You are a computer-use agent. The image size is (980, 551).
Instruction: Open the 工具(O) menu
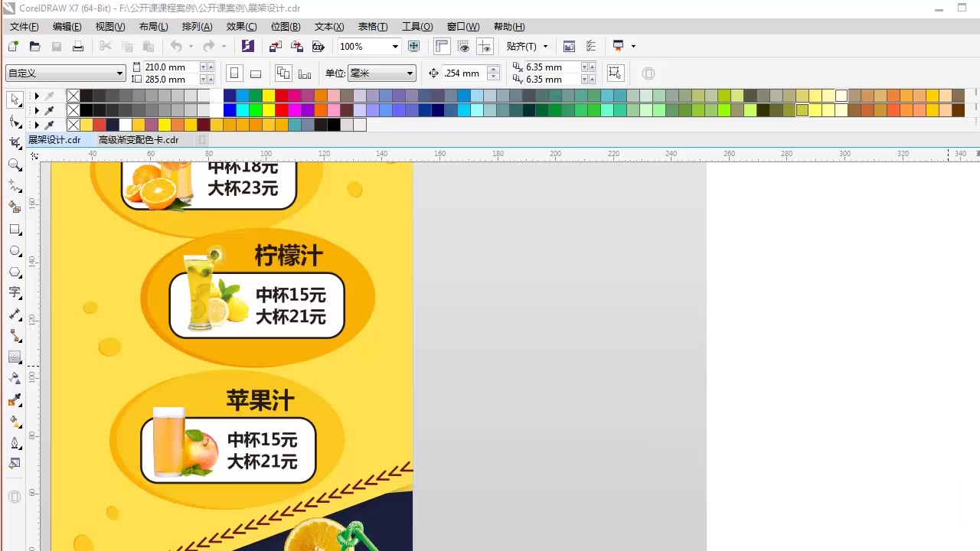click(417, 26)
